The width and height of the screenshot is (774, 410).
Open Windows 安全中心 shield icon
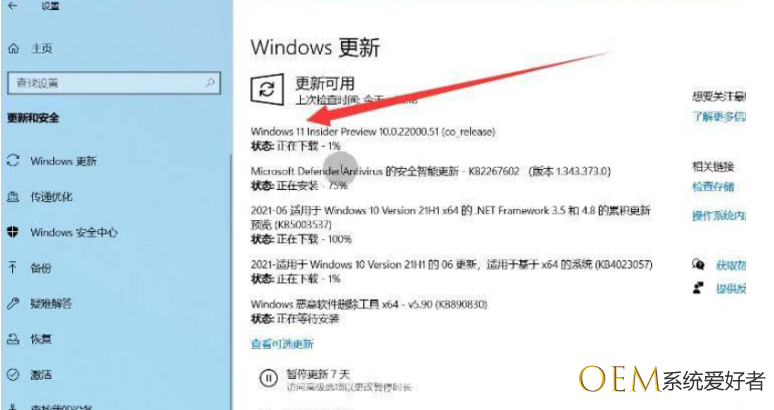point(13,232)
